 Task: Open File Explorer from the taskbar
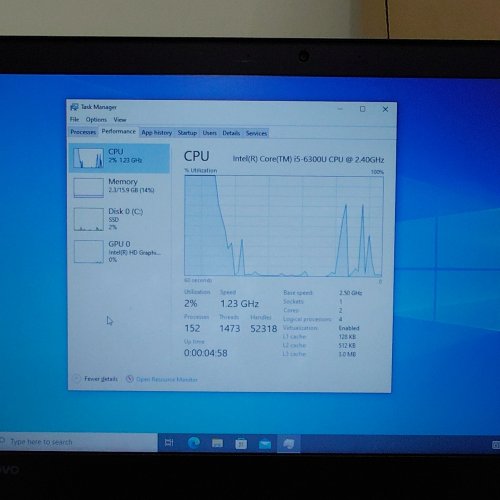(217, 443)
